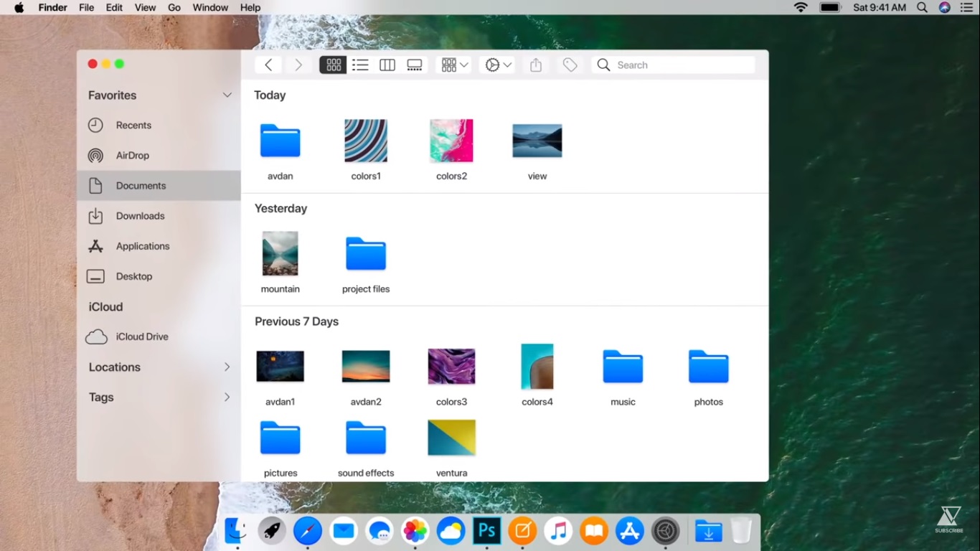Image resolution: width=980 pixels, height=551 pixels.
Task: Open iCloud Drive in sidebar
Action: click(x=141, y=336)
